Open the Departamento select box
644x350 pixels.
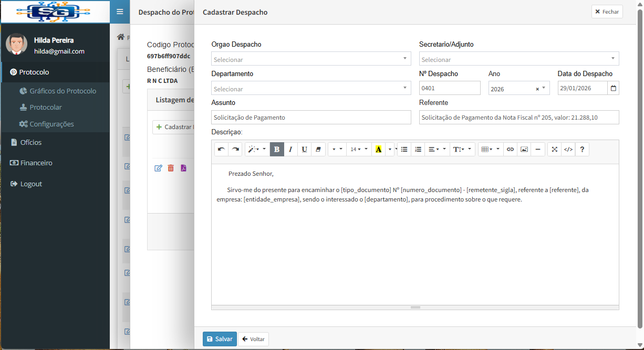pyautogui.click(x=311, y=88)
